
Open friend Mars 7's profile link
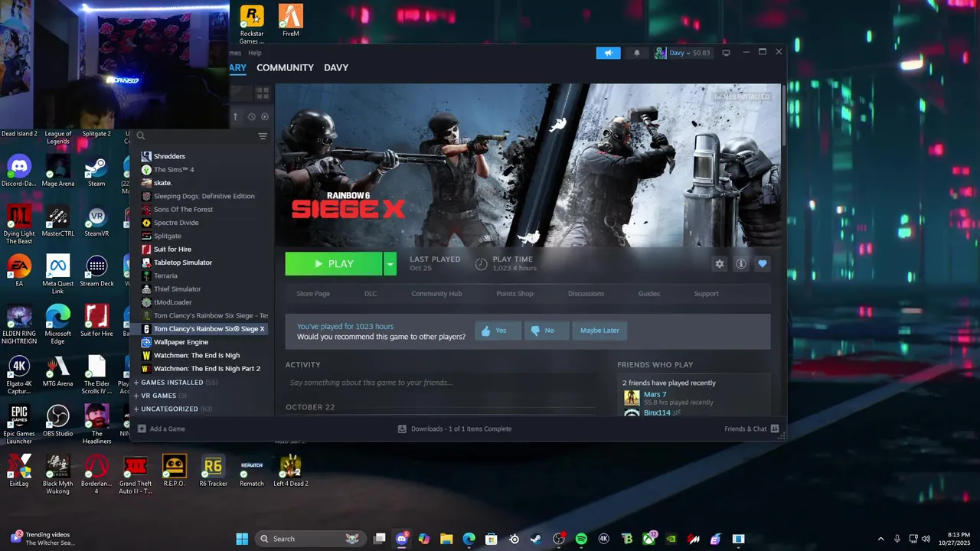[x=655, y=394]
